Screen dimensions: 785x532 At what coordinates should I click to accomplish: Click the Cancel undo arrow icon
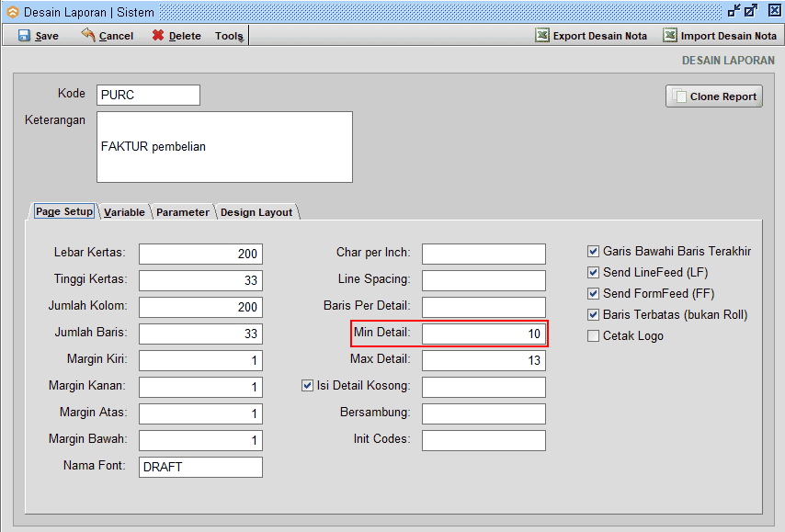[88, 35]
